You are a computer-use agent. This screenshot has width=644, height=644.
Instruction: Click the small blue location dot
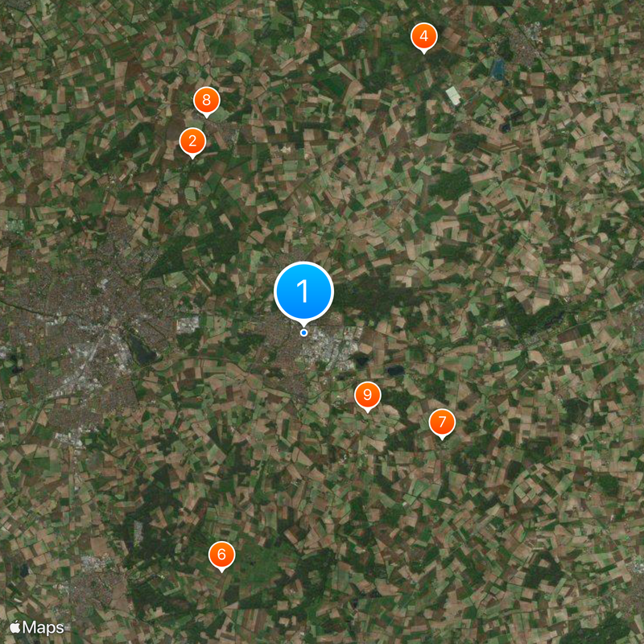pos(303,332)
